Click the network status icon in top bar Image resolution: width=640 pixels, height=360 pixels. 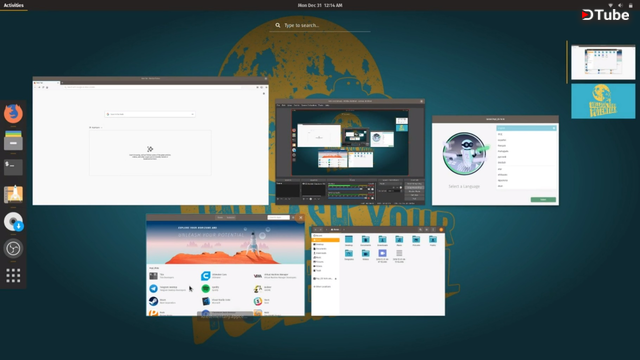(611, 5)
